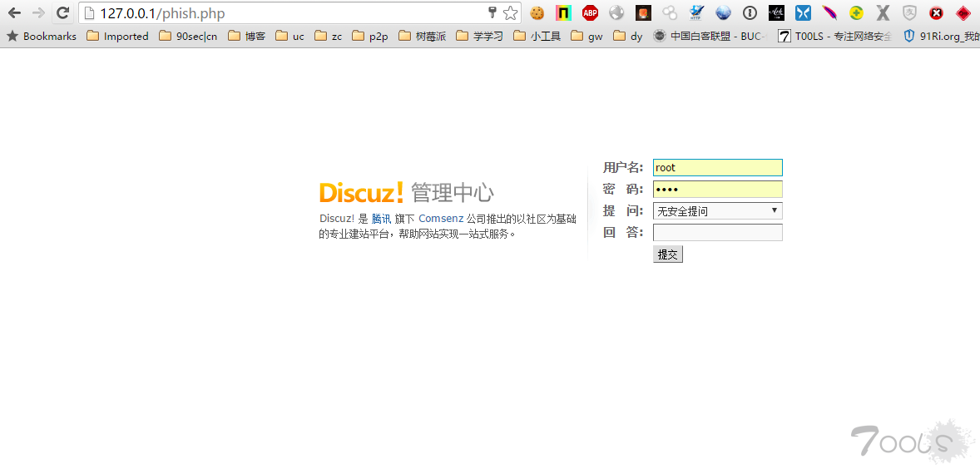This screenshot has height=469, width=980.
Task: Click the address bar URL 127.0.0.1/phish.php
Action: pyautogui.click(x=162, y=13)
